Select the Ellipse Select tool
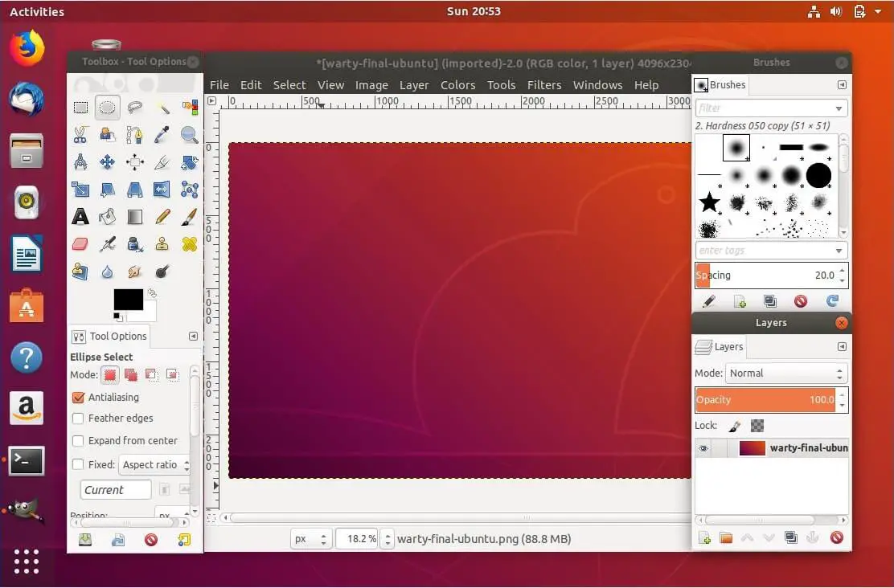The height and width of the screenshot is (588, 894). [108, 107]
